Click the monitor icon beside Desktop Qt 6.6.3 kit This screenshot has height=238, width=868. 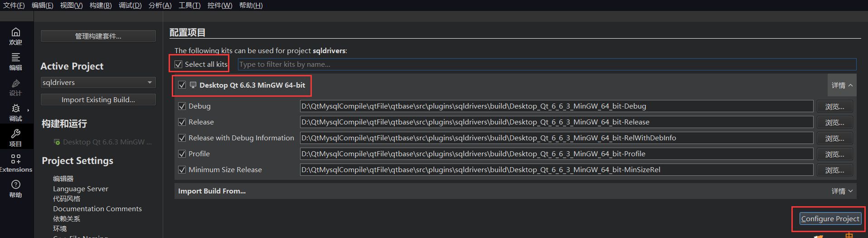click(193, 85)
